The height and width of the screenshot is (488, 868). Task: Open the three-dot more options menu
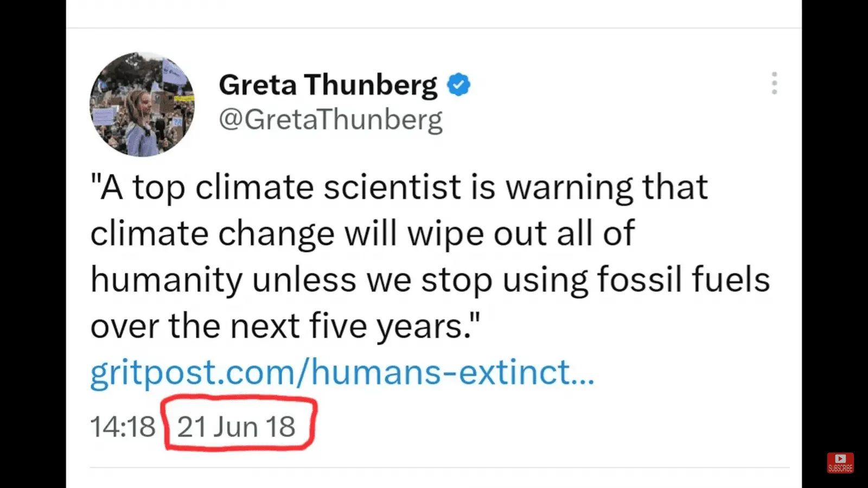pos(774,84)
